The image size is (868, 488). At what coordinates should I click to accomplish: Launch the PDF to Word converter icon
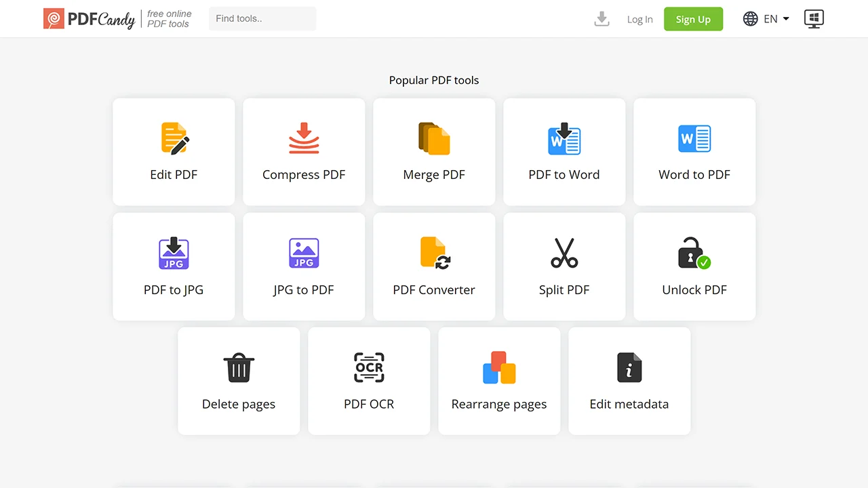(x=564, y=138)
